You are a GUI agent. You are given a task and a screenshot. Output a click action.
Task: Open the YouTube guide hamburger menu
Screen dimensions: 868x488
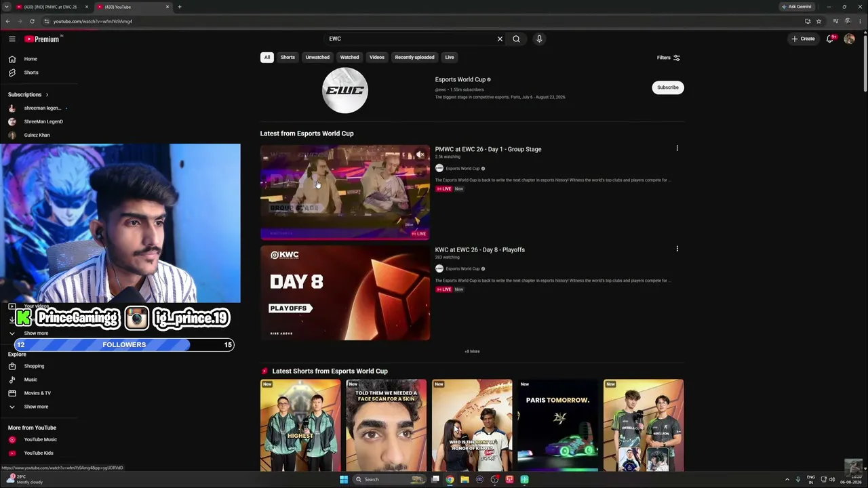coord(12,39)
